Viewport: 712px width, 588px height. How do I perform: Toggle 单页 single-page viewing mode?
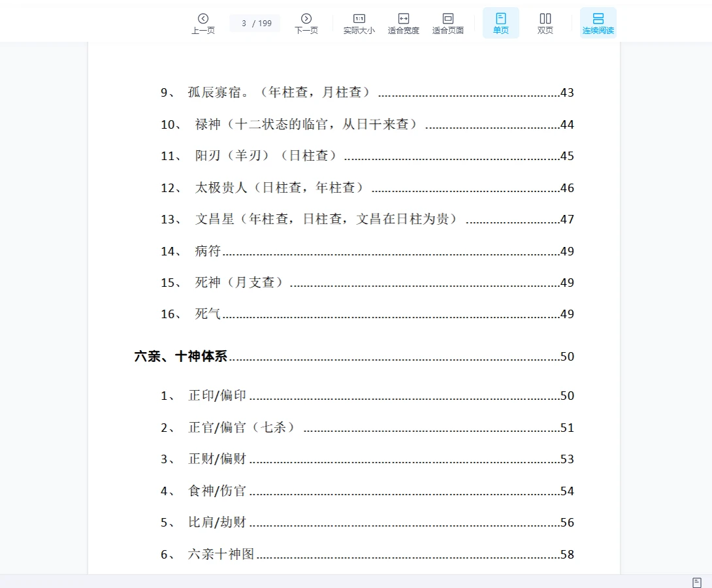coord(500,22)
